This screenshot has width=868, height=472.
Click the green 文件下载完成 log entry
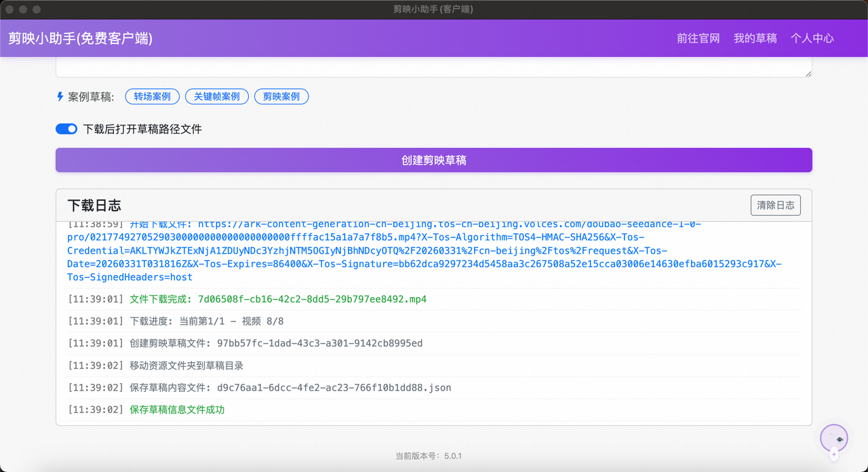point(278,299)
